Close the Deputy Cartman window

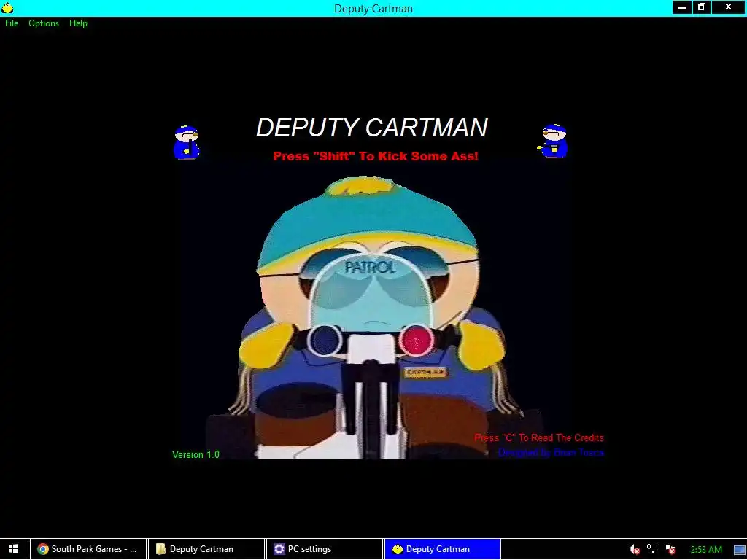[x=729, y=7]
